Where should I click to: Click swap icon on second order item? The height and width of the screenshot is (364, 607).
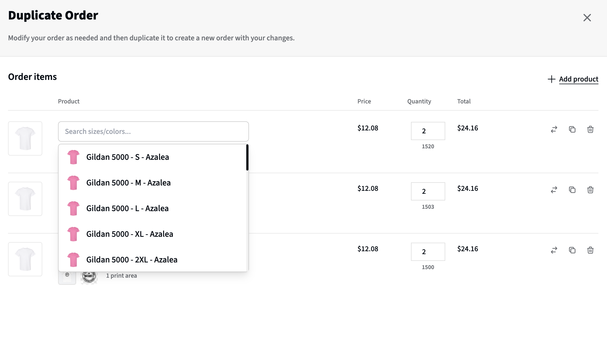coord(554,190)
